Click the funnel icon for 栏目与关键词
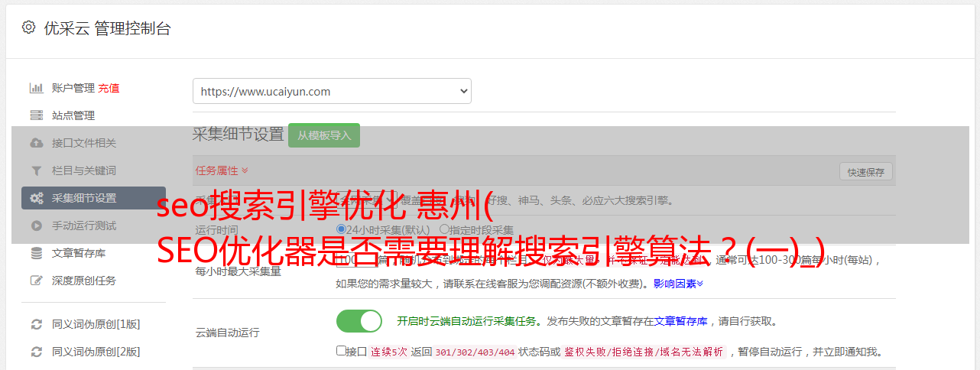Image resolution: width=980 pixels, height=370 pixels. click(x=36, y=170)
